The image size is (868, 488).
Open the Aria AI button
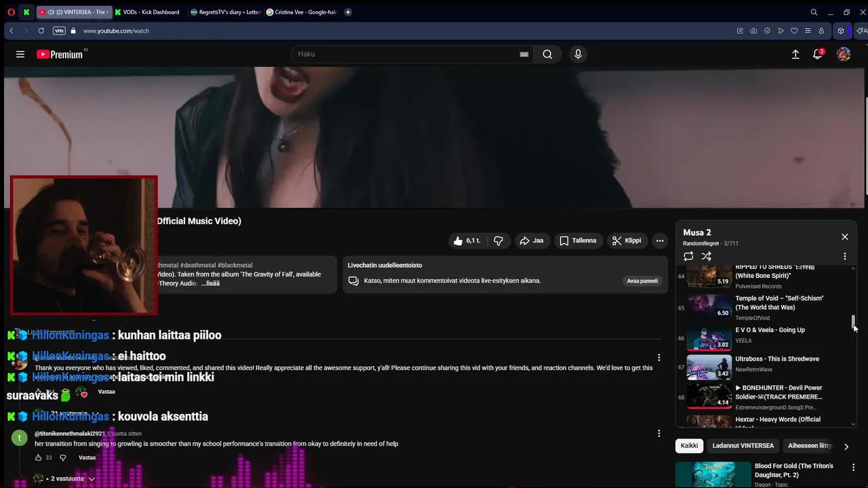click(x=862, y=30)
